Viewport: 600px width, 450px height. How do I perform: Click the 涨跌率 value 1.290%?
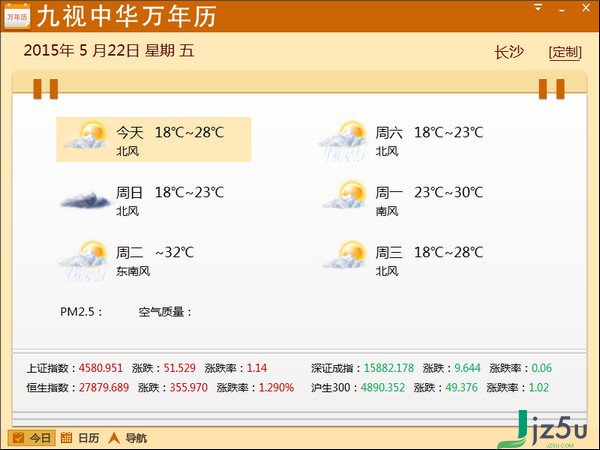click(x=276, y=388)
